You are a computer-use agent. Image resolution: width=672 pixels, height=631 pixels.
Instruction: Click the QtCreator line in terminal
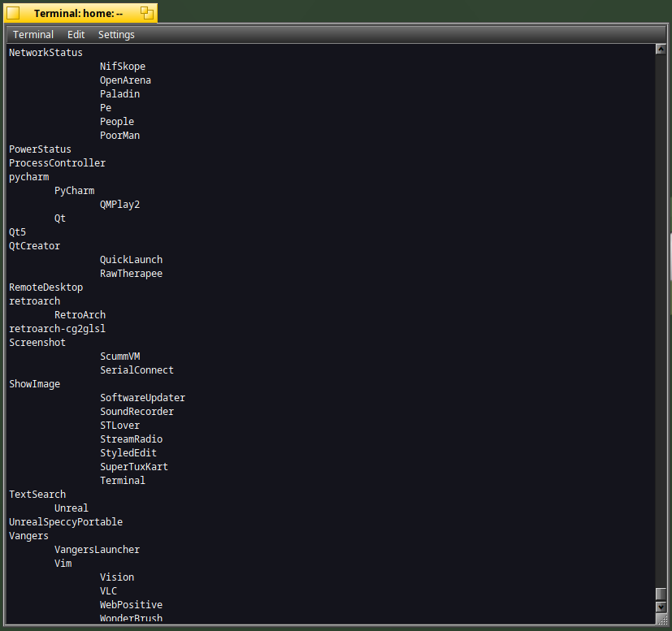35,246
